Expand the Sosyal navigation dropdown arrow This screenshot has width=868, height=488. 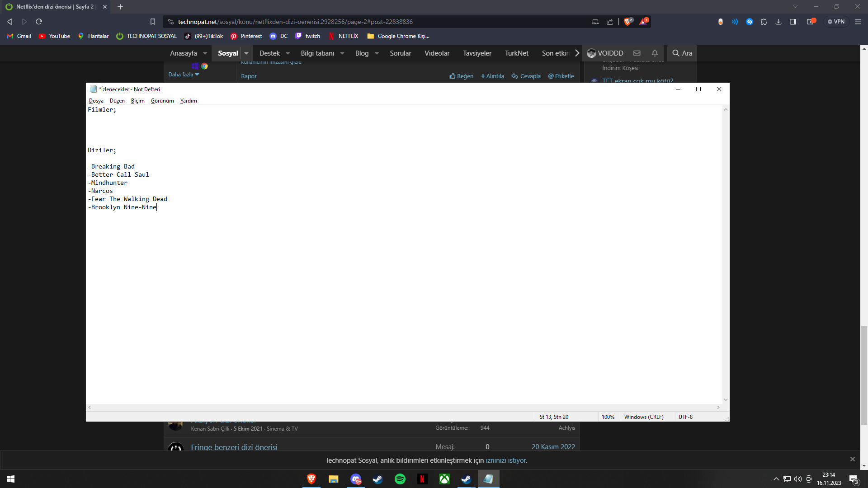(x=246, y=53)
